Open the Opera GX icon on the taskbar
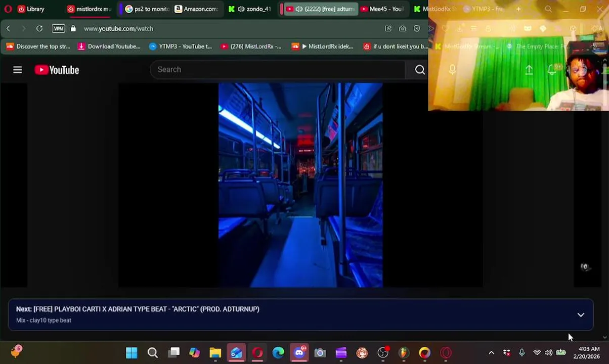The height and width of the screenshot is (364, 609). (446, 353)
